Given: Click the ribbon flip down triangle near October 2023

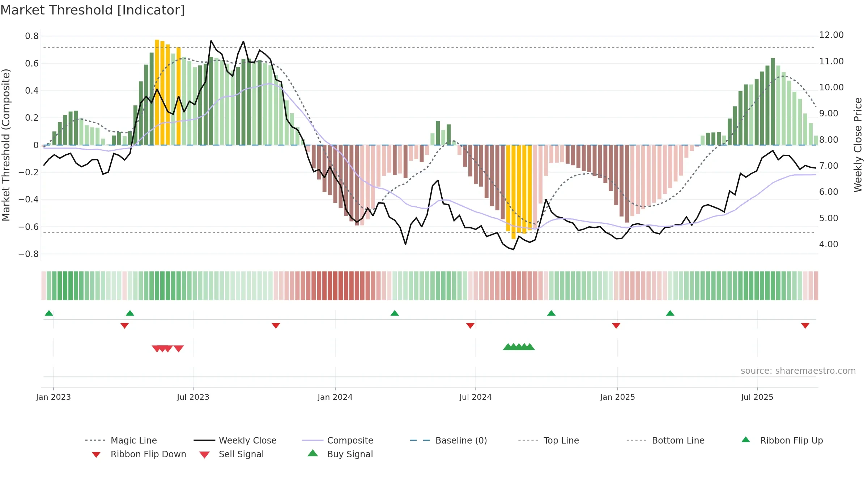Looking at the screenshot, I should pyautogui.click(x=276, y=326).
